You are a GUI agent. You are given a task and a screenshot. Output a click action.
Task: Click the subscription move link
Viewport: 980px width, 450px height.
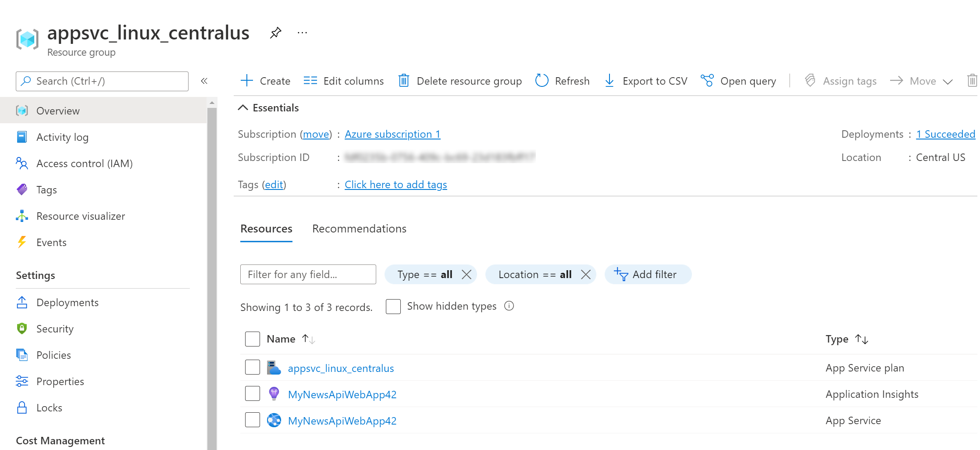[x=316, y=134]
